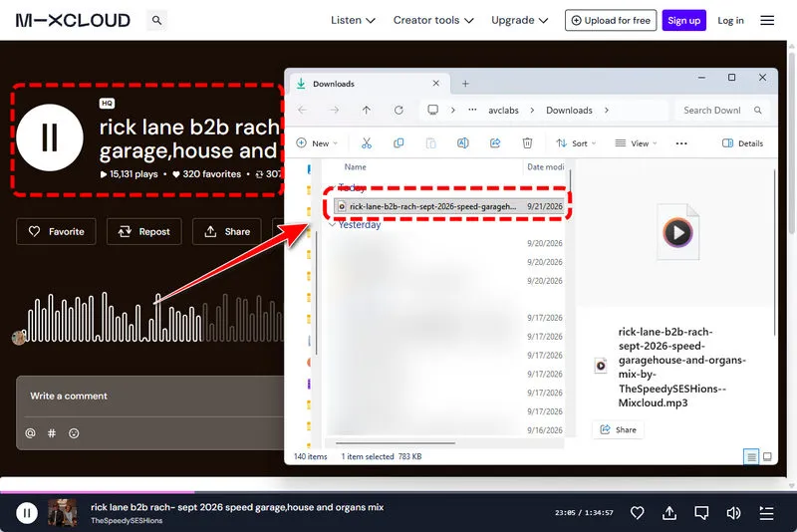The image size is (797, 532).
Task: Sort by the Date modified column header
Action: click(x=545, y=166)
